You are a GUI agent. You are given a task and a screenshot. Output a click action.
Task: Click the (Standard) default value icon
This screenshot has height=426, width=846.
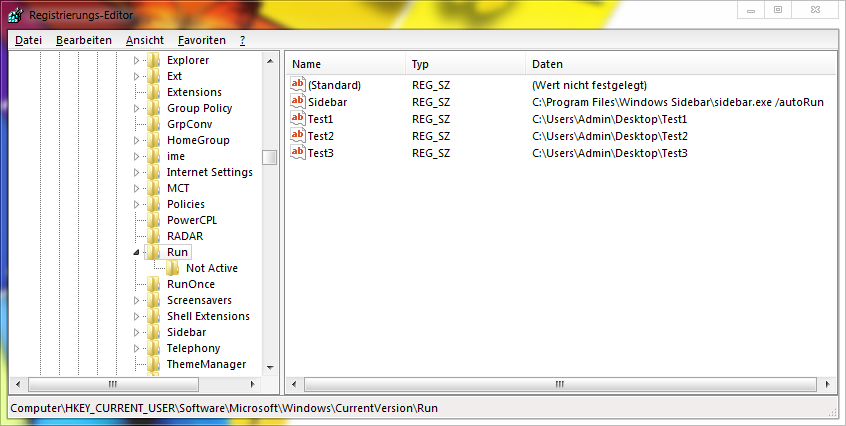point(297,85)
